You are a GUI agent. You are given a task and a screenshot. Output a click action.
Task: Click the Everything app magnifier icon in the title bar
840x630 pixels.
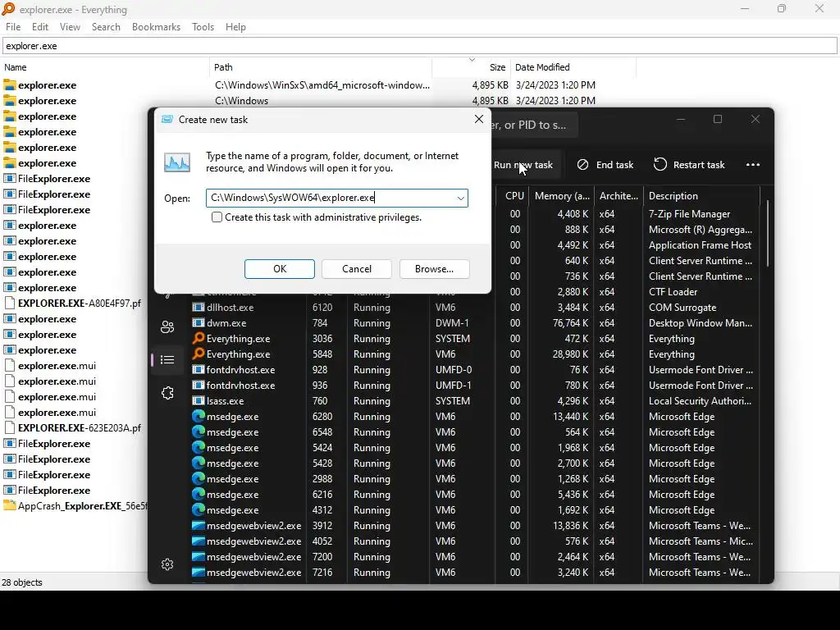coord(8,9)
